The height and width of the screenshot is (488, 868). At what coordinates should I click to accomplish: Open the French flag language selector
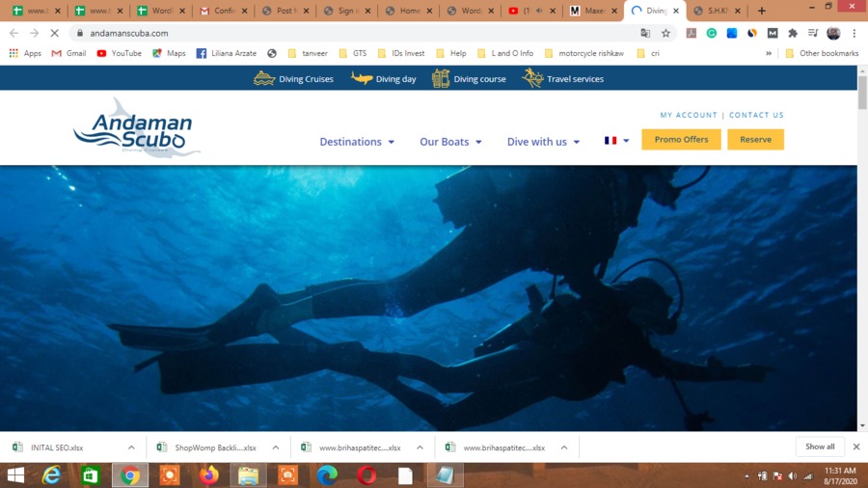tap(616, 141)
